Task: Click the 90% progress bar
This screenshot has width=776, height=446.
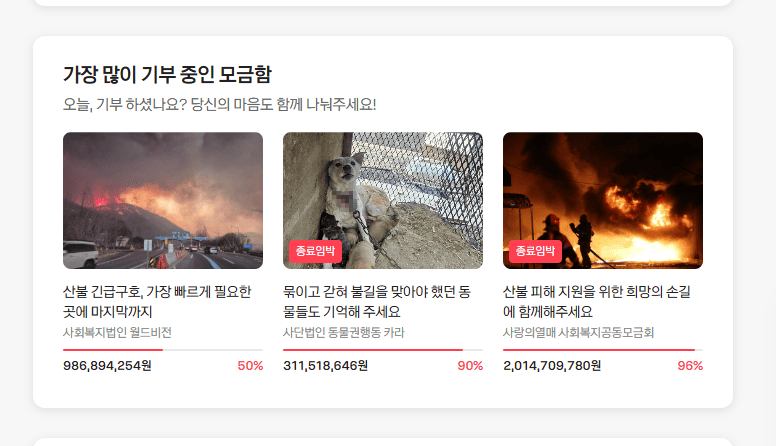Action: pos(383,349)
